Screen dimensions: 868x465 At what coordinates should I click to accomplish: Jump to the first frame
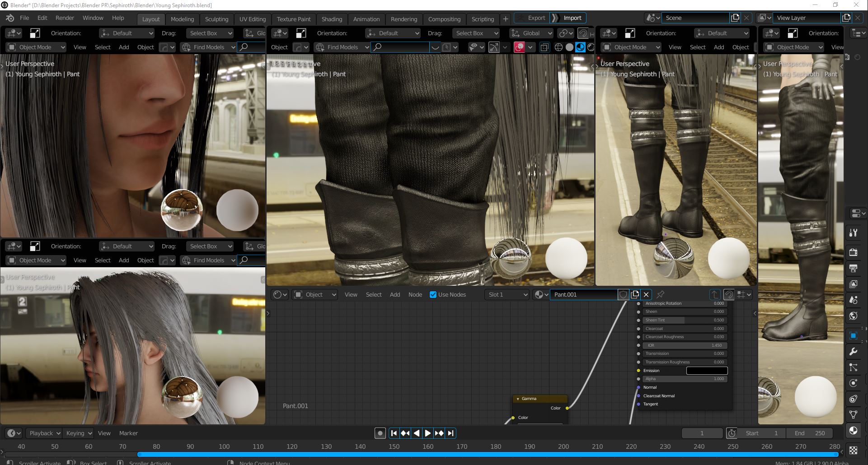pos(394,433)
